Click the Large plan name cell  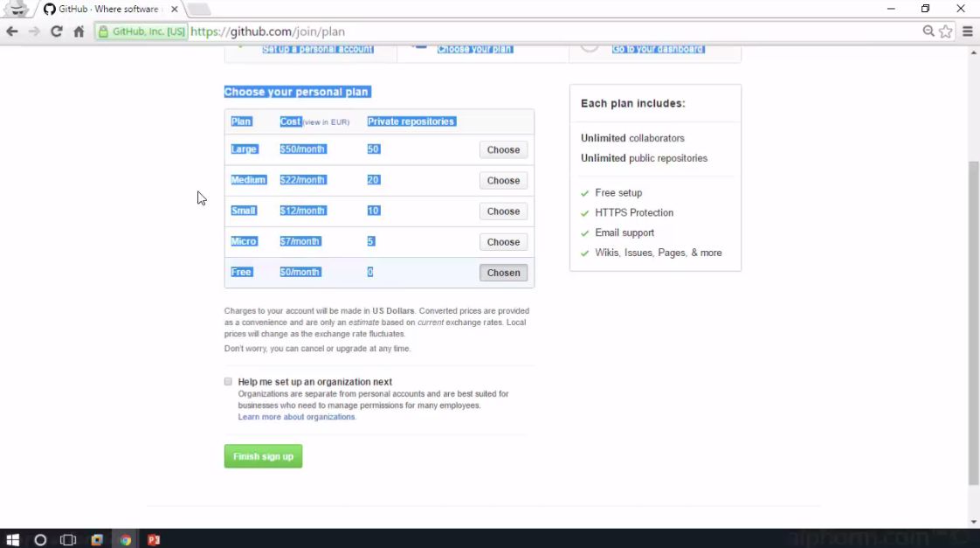pos(244,149)
